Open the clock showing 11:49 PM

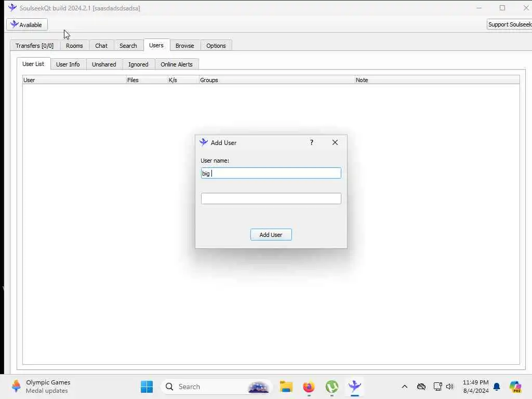(x=476, y=387)
